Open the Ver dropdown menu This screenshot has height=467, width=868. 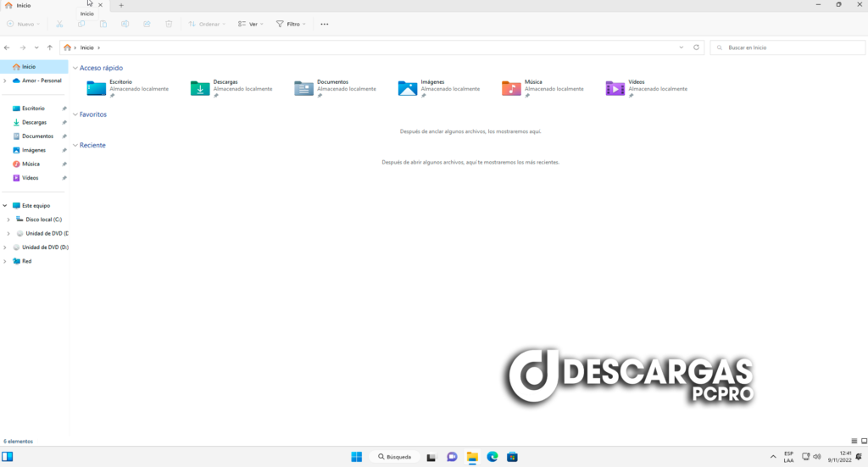pos(250,24)
